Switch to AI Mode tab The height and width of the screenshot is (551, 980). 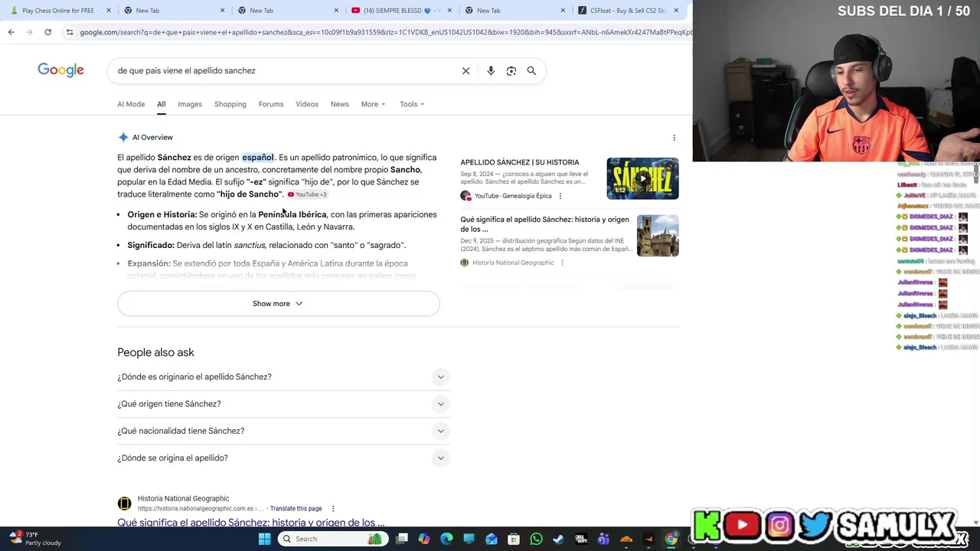tap(131, 104)
